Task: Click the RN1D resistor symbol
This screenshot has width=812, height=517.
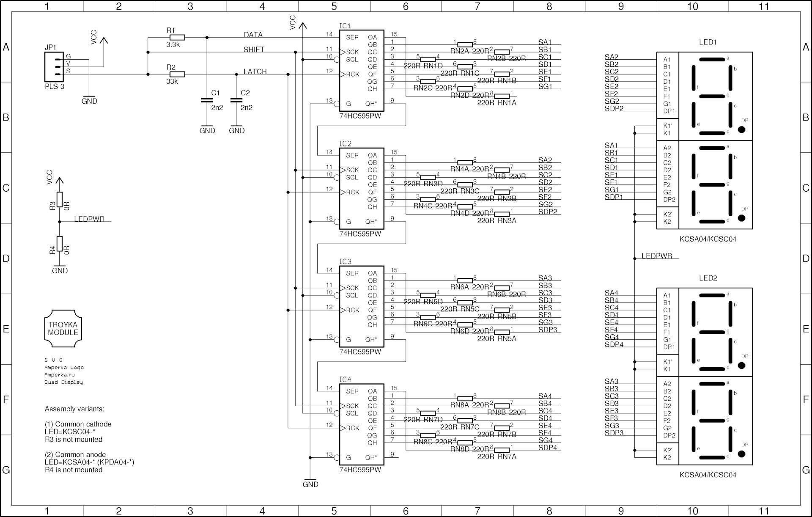Action: [428, 59]
